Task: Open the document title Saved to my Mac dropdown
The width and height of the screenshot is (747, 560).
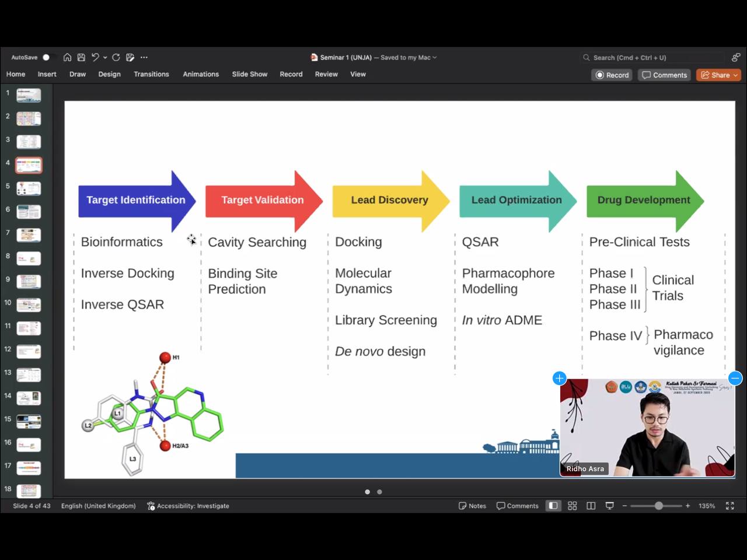Action: 434,58
